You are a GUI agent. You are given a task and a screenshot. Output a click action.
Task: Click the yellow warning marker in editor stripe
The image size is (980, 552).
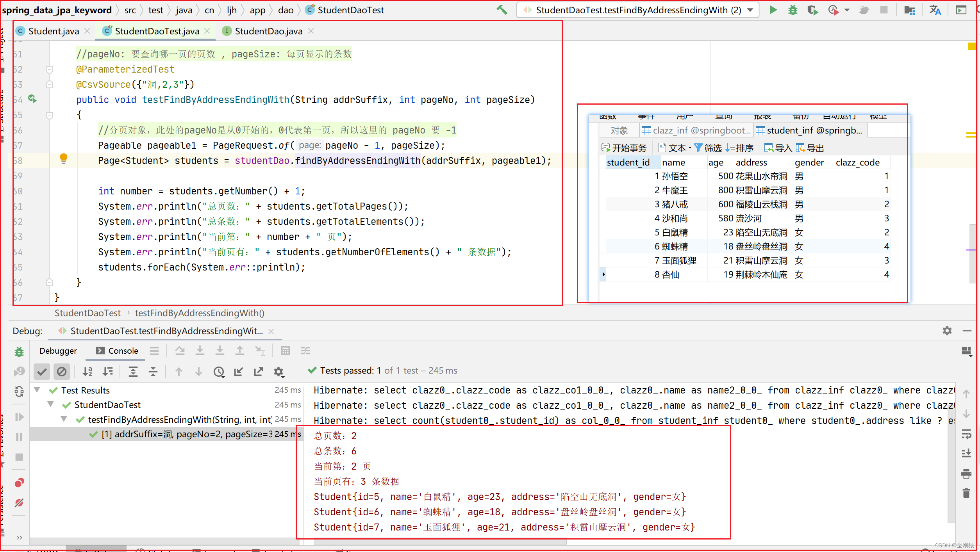[971, 46]
